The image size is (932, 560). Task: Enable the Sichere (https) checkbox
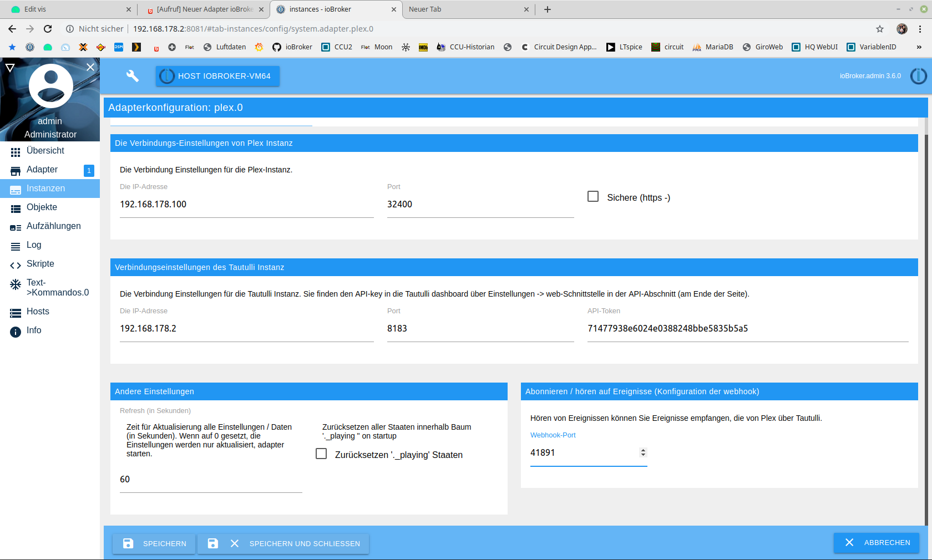tap(593, 196)
